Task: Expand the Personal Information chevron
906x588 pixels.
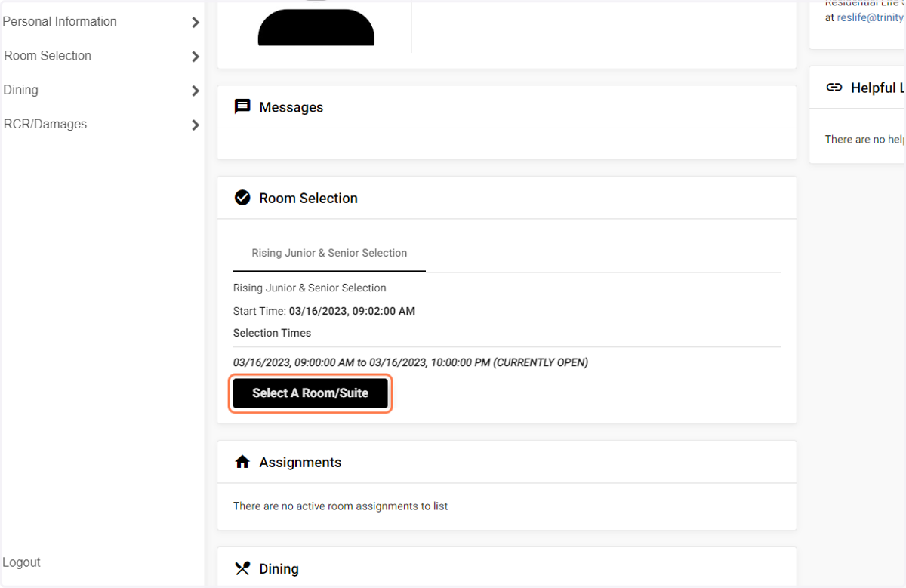Action: (196, 23)
